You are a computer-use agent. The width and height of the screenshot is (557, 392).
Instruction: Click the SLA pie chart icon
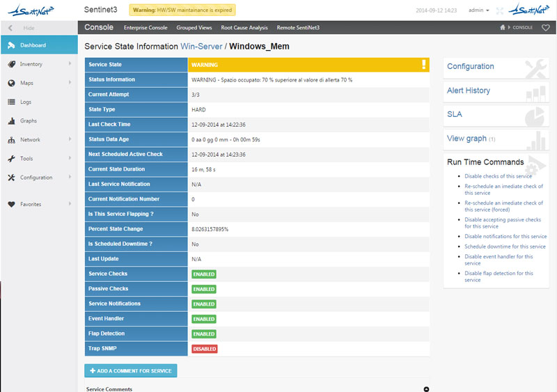click(x=535, y=116)
